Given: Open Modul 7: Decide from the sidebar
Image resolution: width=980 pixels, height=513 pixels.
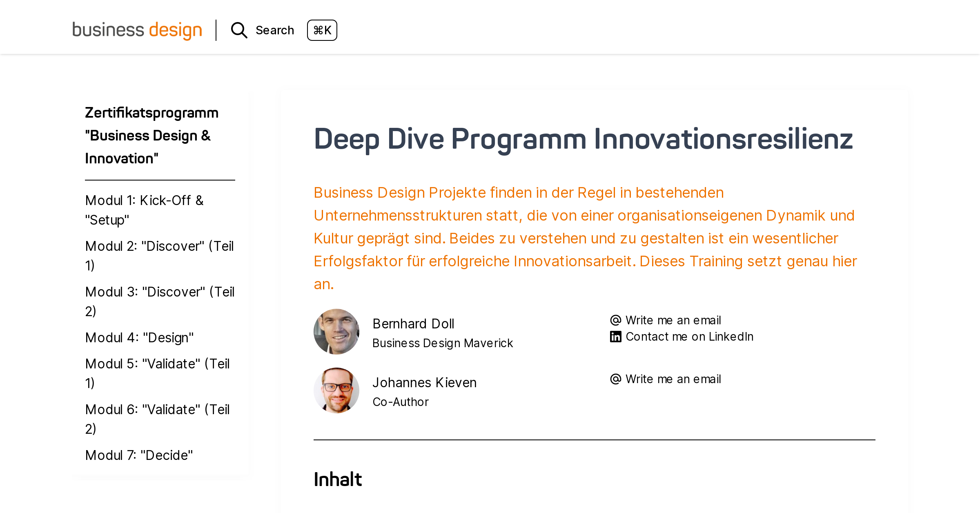Looking at the screenshot, I should point(139,455).
